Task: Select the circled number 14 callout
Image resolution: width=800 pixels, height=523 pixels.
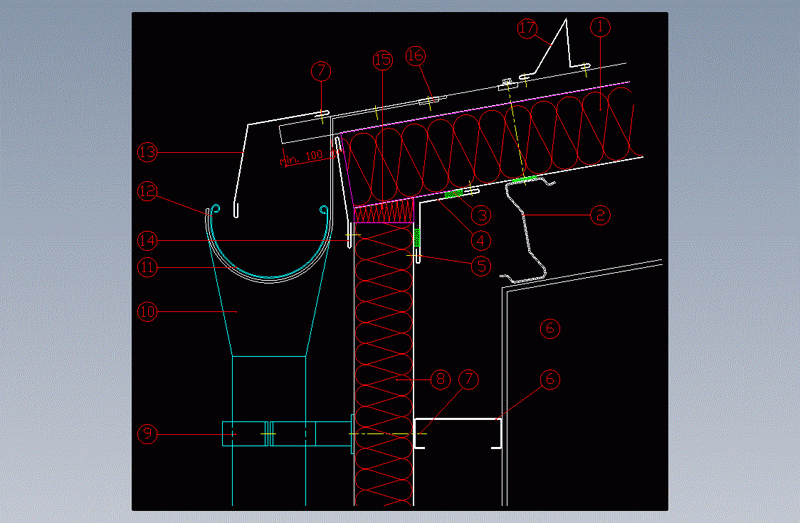Action: (x=148, y=240)
